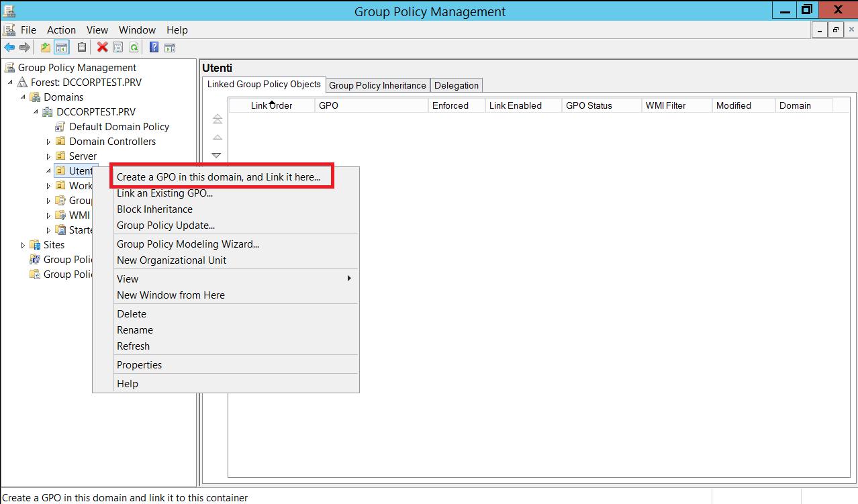This screenshot has height=504, width=858.
Task: Click the MMC console icon beside File menu
Action: pos(9,30)
